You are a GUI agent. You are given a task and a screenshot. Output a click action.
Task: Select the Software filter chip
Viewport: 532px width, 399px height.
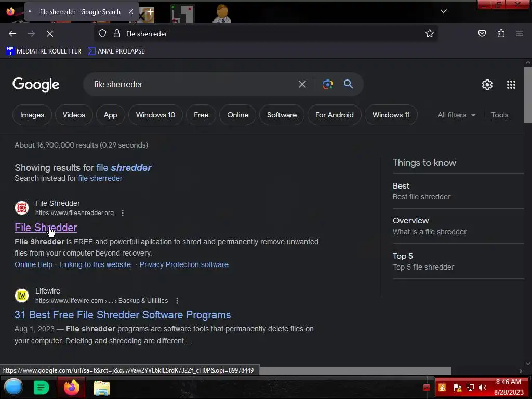[282, 115]
